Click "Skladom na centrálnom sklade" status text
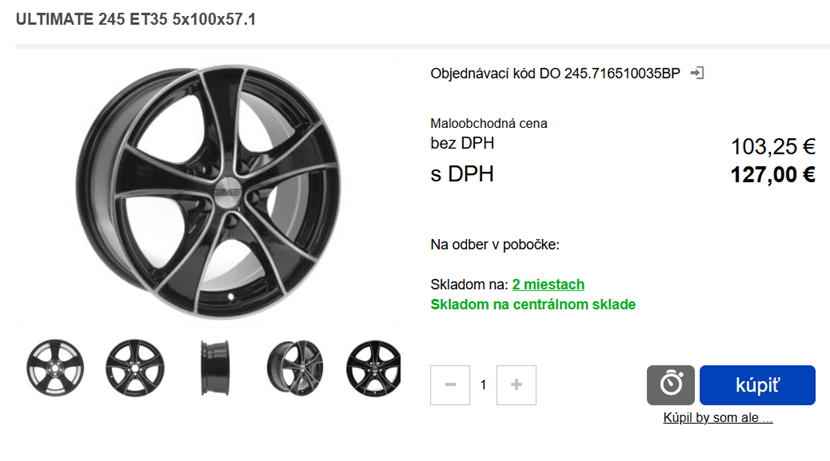 (533, 305)
